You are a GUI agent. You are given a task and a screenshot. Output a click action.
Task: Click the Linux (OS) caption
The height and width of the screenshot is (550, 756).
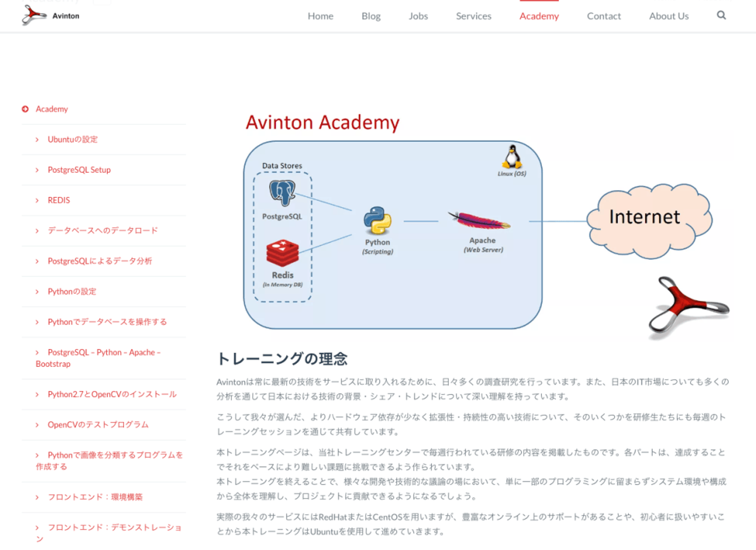click(512, 174)
